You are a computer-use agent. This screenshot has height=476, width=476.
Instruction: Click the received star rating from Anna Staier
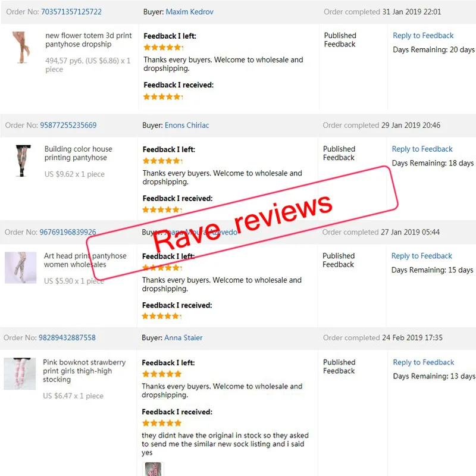click(x=162, y=423)
